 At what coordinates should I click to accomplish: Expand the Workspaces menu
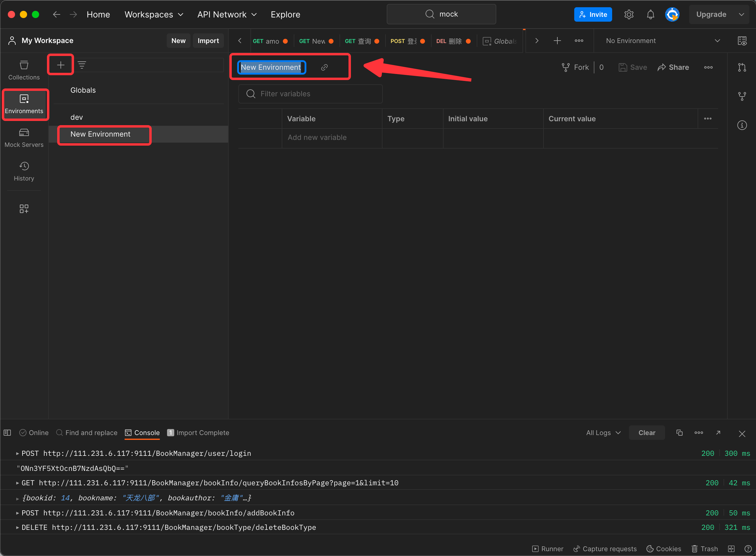click(154, 14)
